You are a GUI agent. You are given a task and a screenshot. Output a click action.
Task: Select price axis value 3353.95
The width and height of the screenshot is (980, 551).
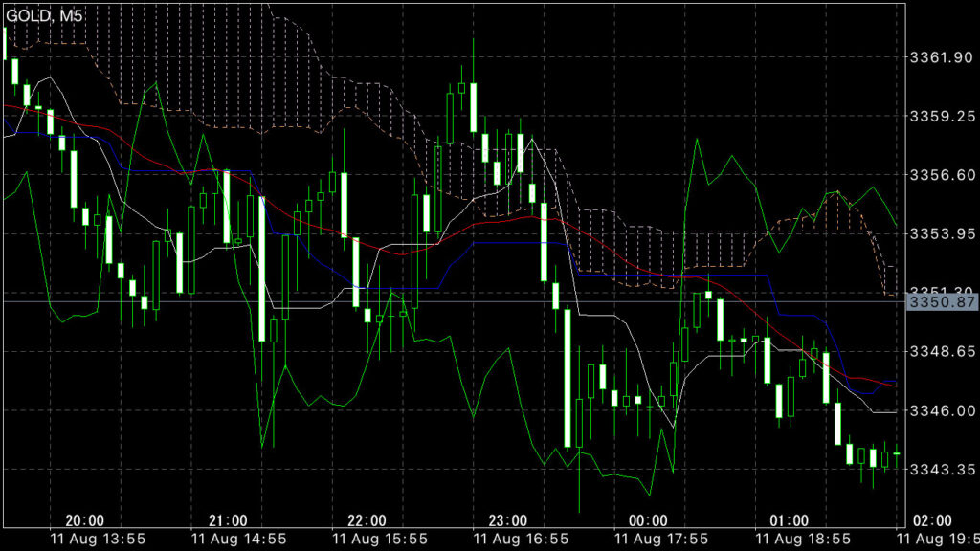pyautogui.click(x=942, y=233)
